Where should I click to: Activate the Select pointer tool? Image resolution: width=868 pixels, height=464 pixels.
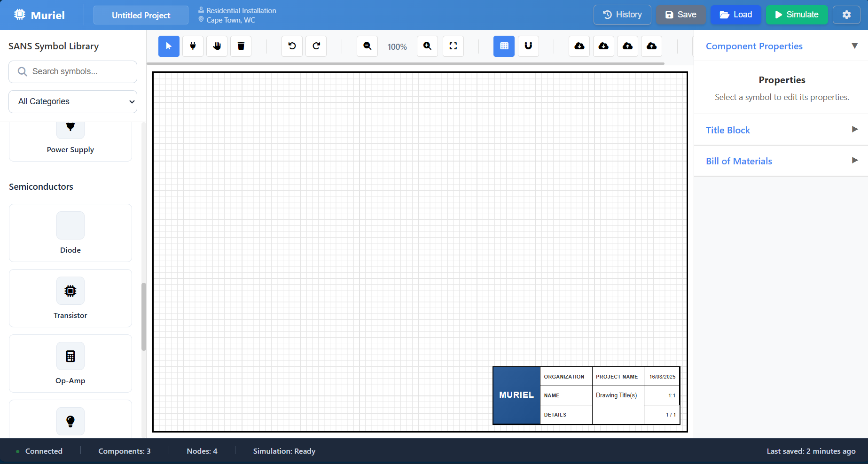click(x=169, y=46)
